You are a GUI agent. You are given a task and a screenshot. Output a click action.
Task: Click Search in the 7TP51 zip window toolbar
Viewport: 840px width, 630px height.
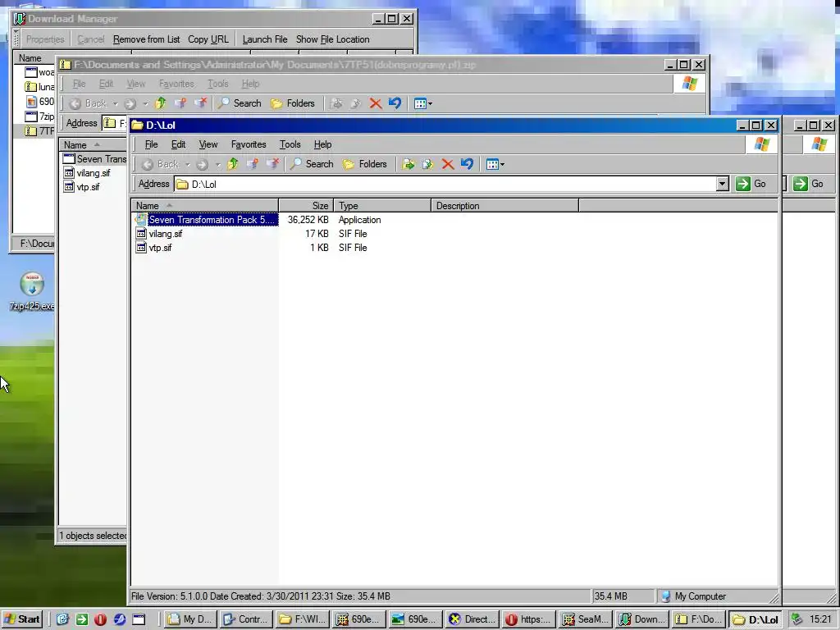coord(240,103)
